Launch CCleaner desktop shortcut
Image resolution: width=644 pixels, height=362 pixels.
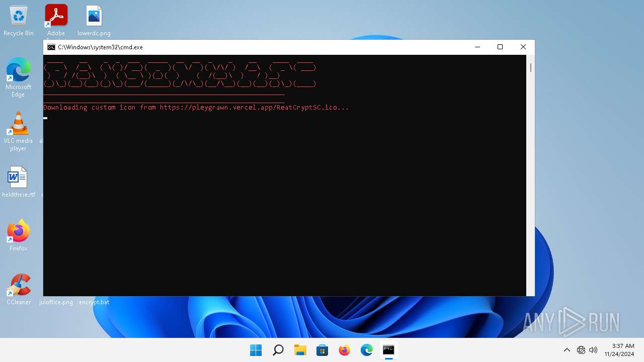[x=19, y=289]
